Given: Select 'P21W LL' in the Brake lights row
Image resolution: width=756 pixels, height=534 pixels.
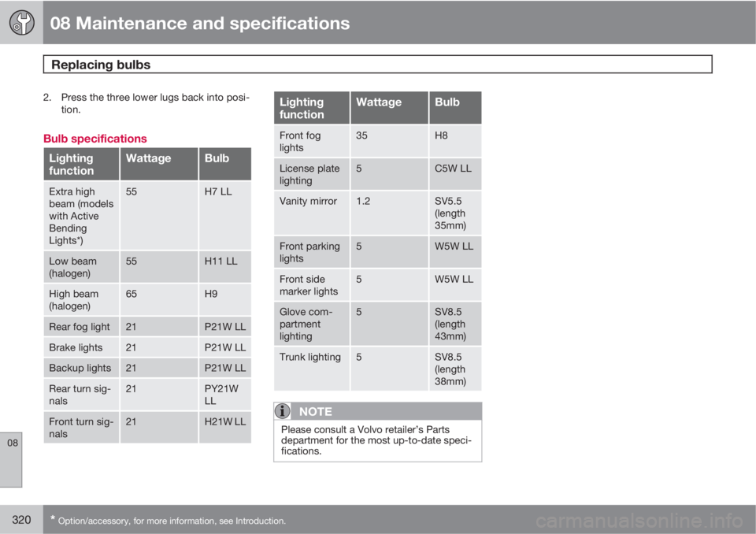Looking at the screenshot, I should [224, 347].
